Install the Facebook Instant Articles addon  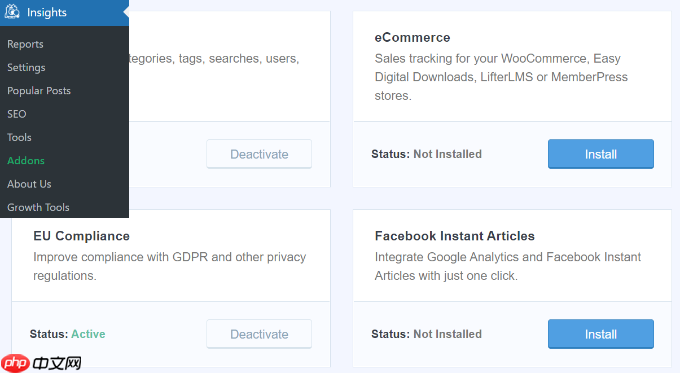(601, 334)
